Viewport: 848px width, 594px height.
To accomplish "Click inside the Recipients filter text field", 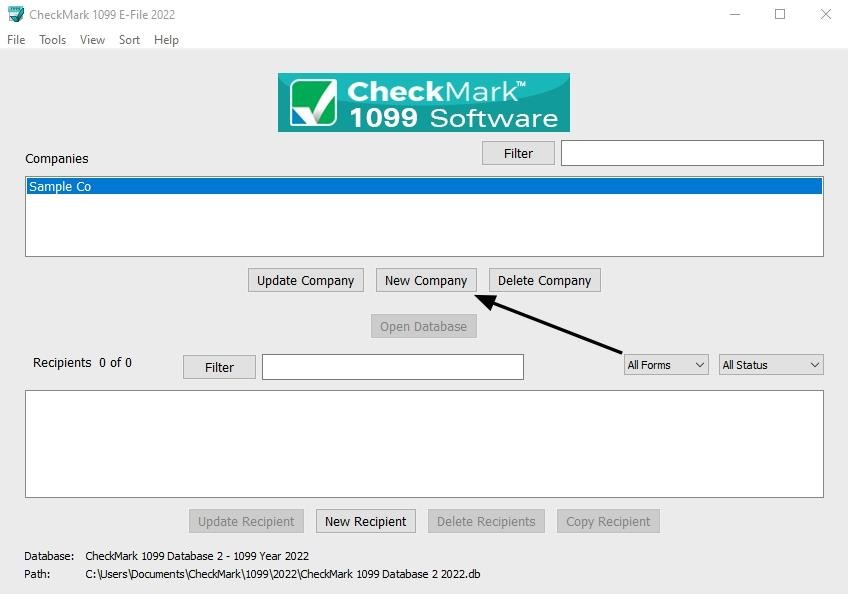I will pyautogui.click(x=392, y=366).
